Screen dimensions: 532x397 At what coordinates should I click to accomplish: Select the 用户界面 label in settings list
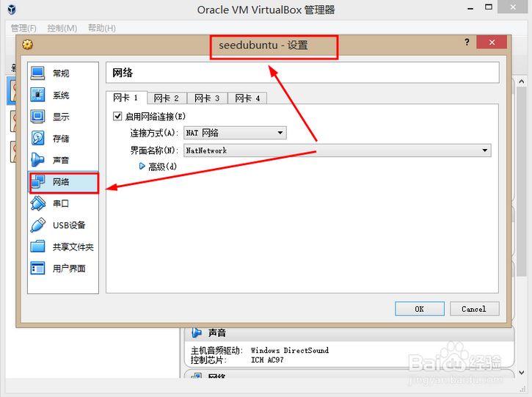click(x=69, y=269)
